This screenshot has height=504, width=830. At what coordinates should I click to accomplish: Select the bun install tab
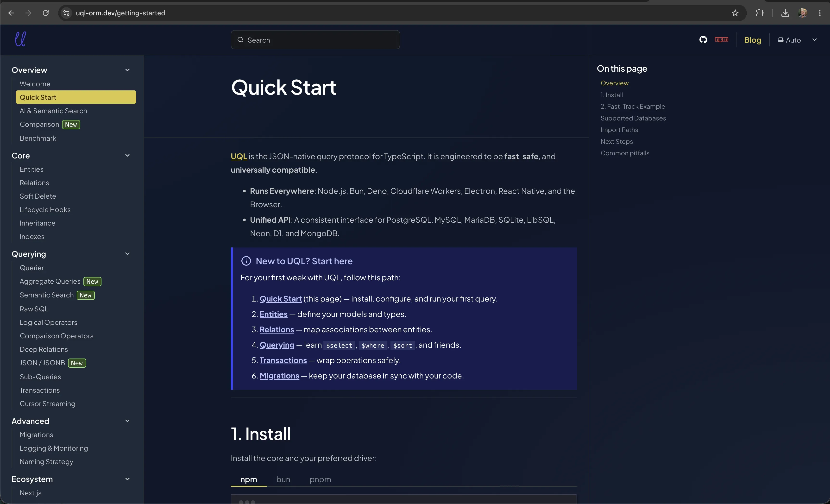(283, 479)
